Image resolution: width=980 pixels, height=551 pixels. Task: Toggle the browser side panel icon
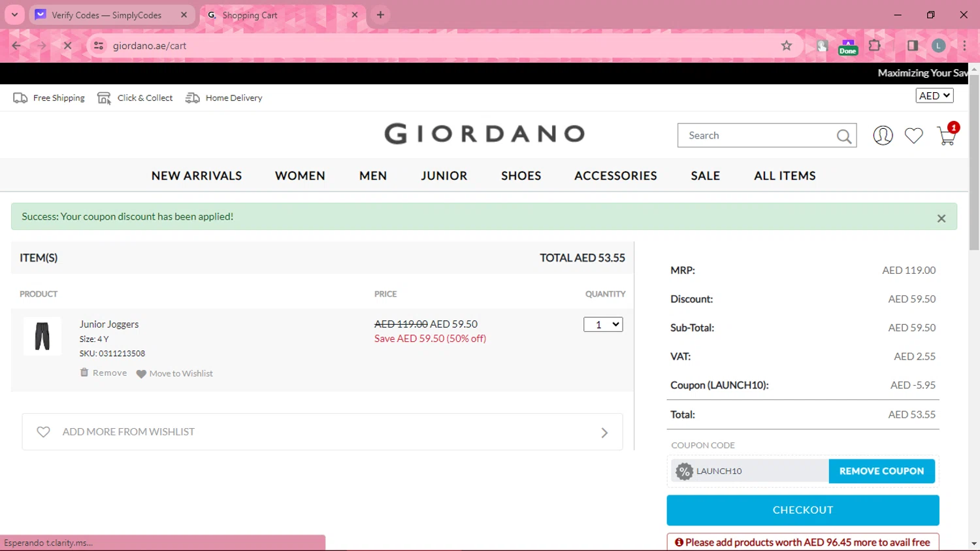913,46
